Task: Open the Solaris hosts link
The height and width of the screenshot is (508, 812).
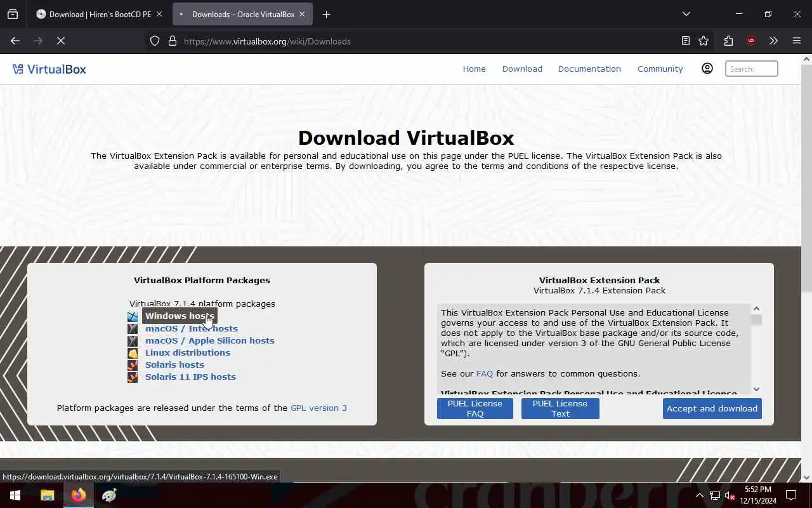Action: (174, 364)
